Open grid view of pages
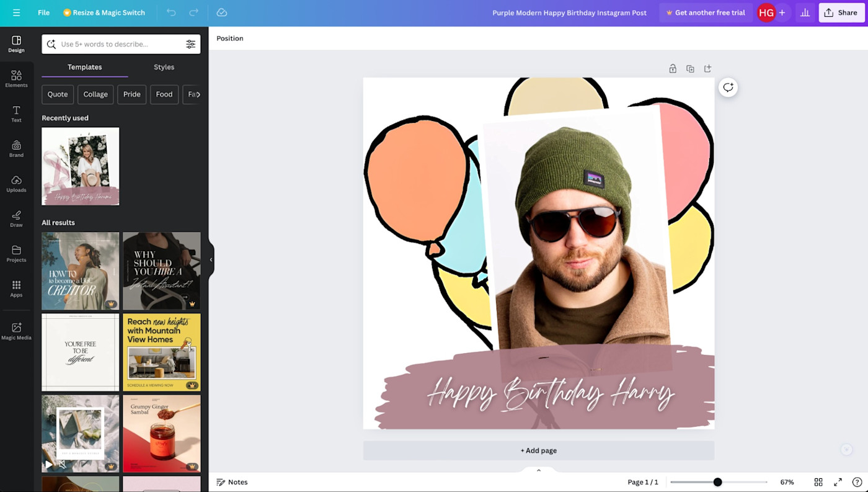 [818, 482]
